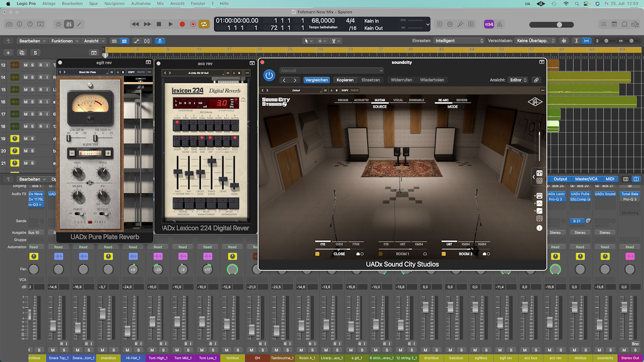Toggle the global Solo S button above track list
The image size is (644, 362).
(x=35, y=53)
